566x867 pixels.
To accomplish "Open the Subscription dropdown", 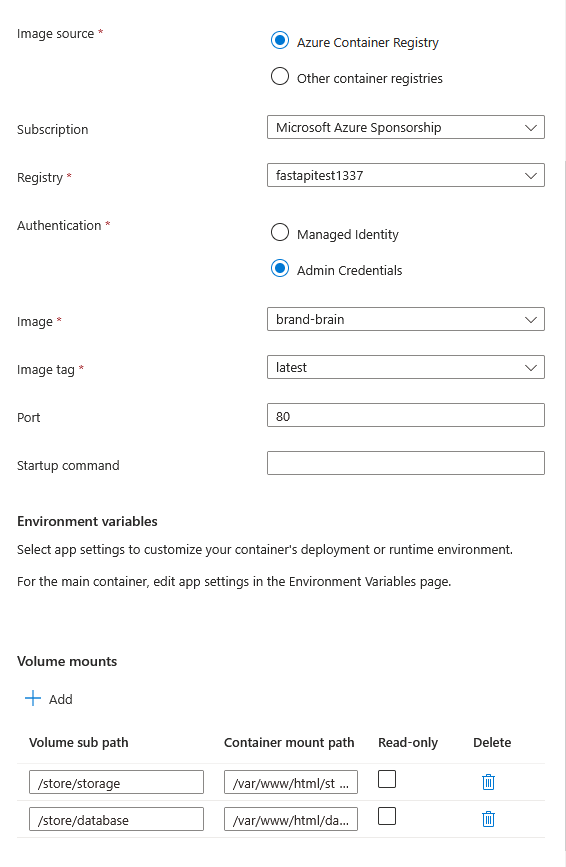I will coord(406,127).
